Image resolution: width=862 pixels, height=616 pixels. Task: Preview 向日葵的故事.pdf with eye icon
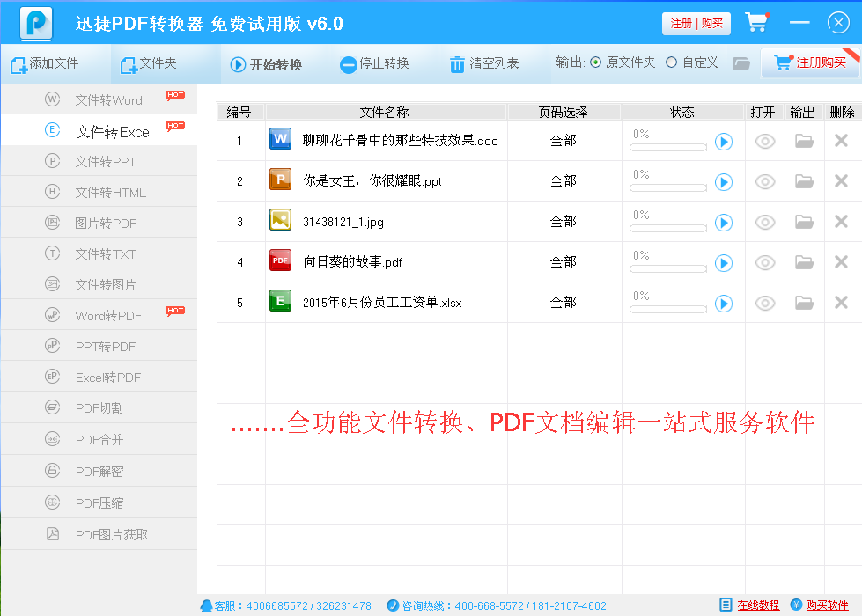click(x=764, y=262)
